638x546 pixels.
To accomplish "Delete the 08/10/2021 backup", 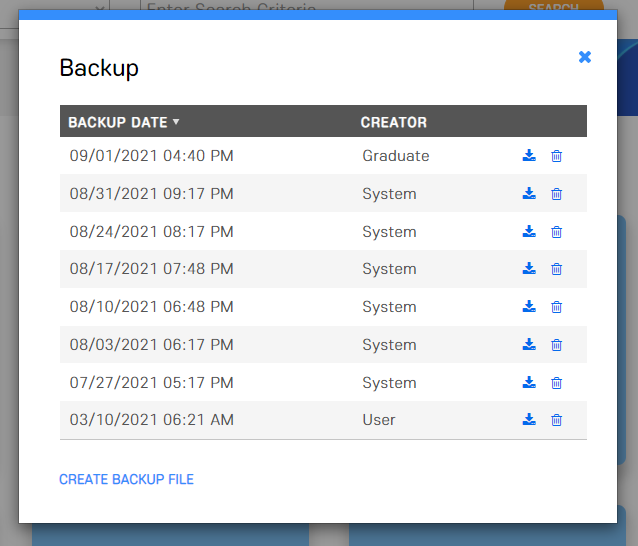I will coord(557,307).
